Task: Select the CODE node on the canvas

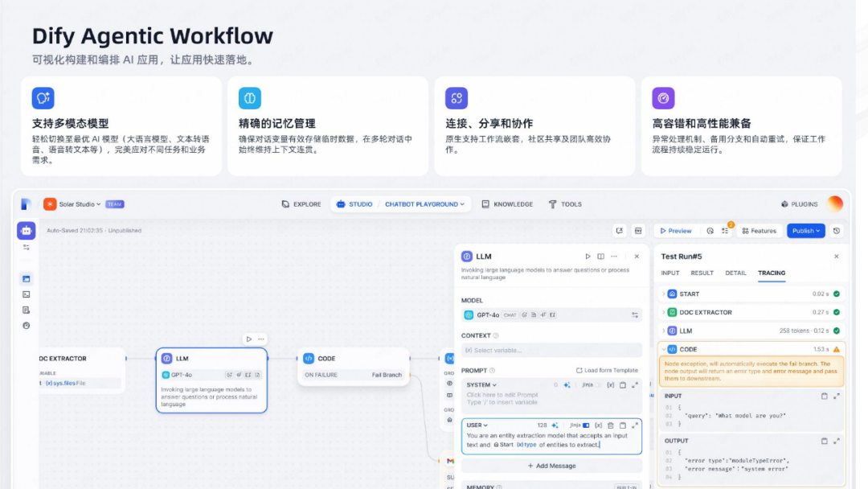Action: [354, 367]
